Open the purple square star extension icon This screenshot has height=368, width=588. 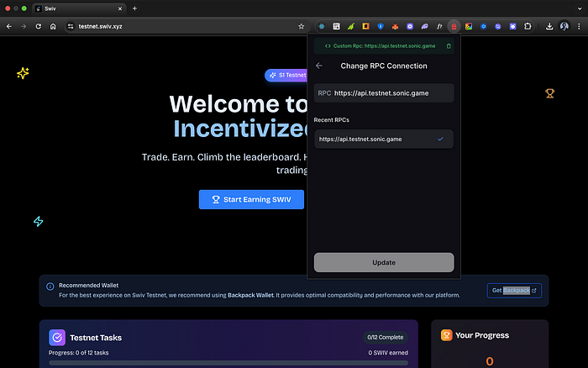tap(512, 26)
